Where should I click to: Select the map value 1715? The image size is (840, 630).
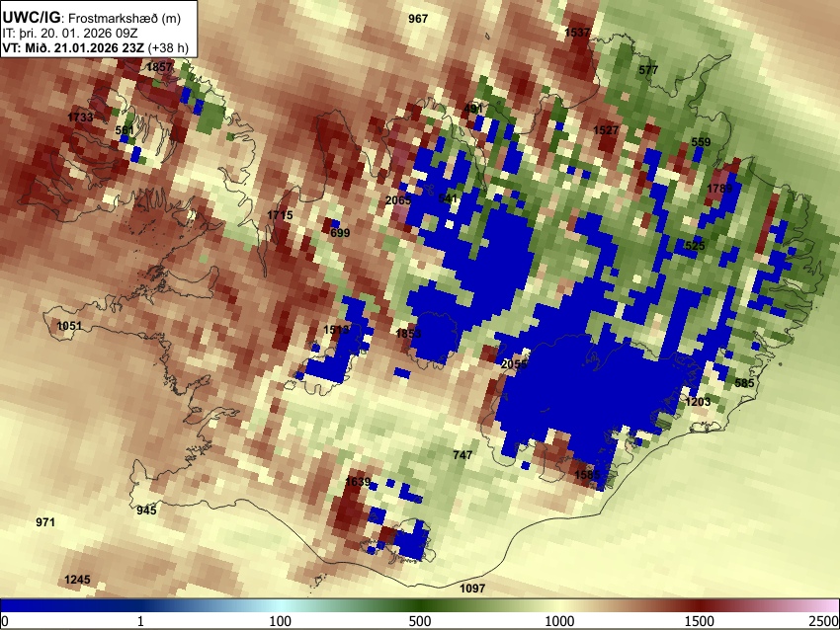point(280,215)
